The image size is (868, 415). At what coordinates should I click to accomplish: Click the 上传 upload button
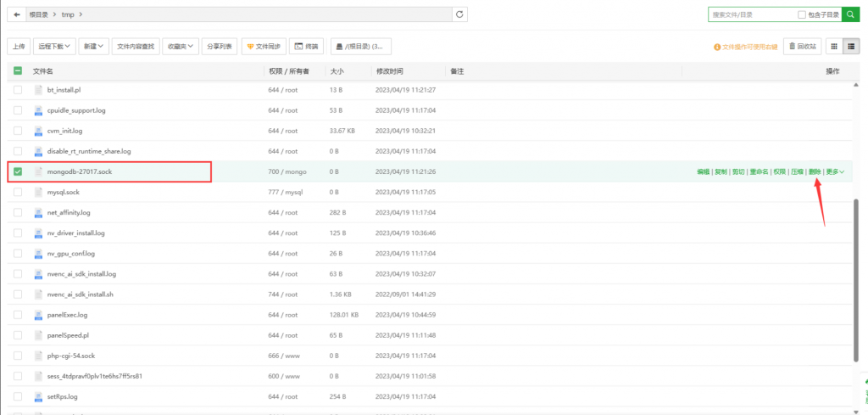tap(19, 46)
